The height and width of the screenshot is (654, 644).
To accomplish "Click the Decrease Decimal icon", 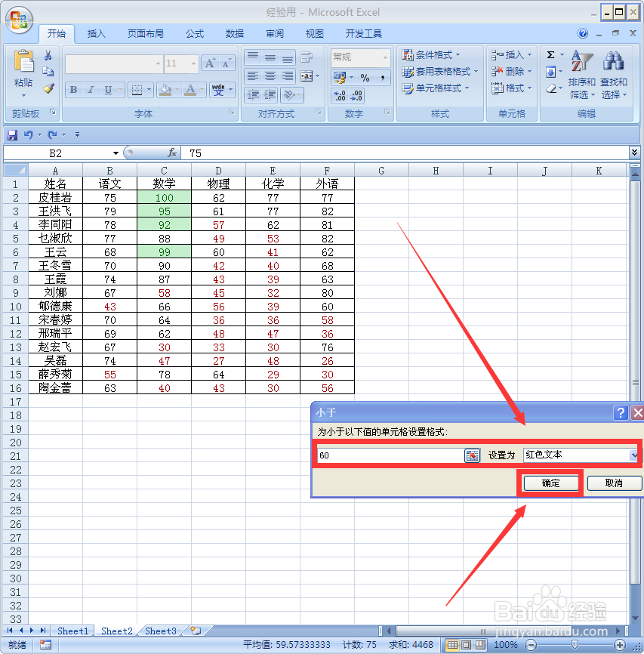I will click(356, 95).
